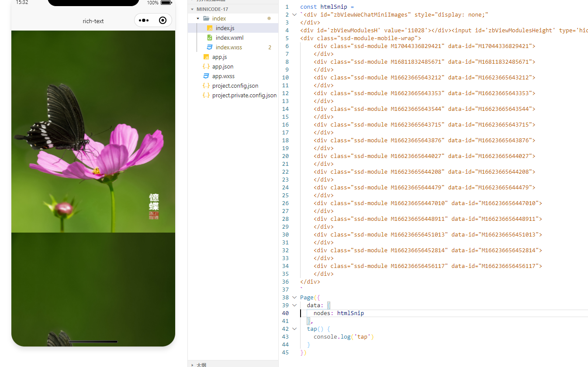Viewport: 588px width, 367px height.
Task: Tap the second green image below the butterfly
Action: click(x=93, y=289)
